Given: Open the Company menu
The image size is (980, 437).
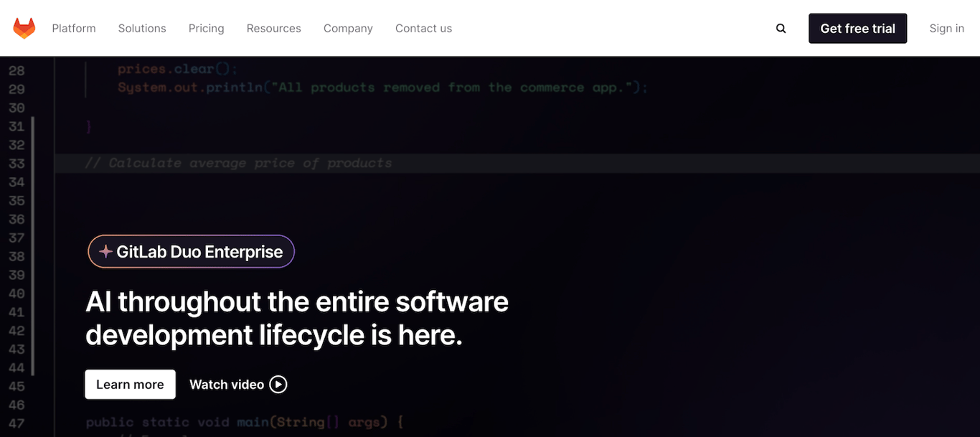Looking at the screenshot, I should (x=348, y=28).
